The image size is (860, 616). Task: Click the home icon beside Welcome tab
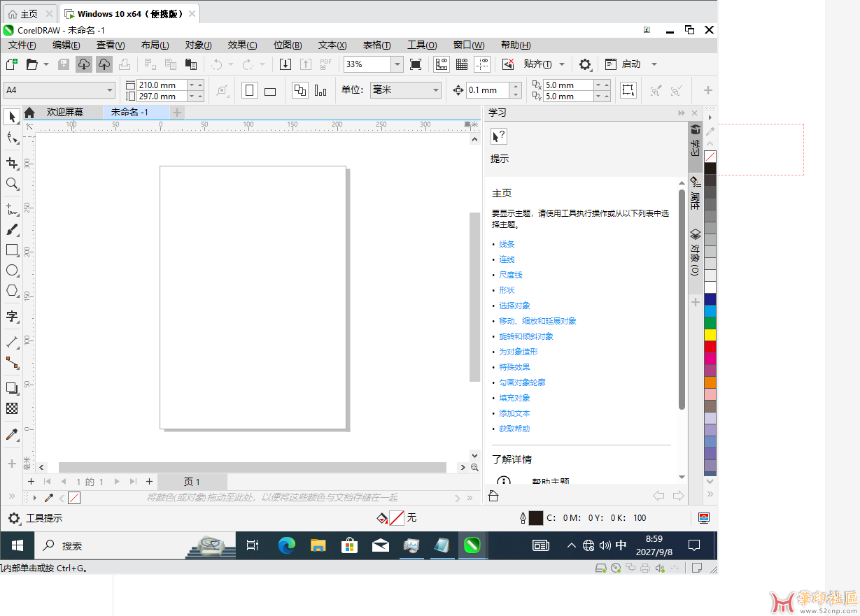[x=29, y=113]
